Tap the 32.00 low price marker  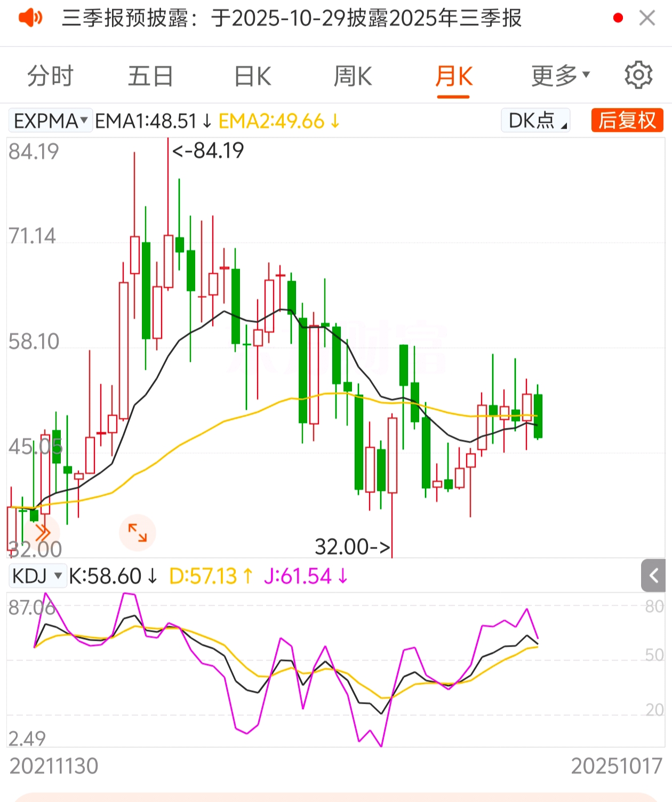click(353, 547)
